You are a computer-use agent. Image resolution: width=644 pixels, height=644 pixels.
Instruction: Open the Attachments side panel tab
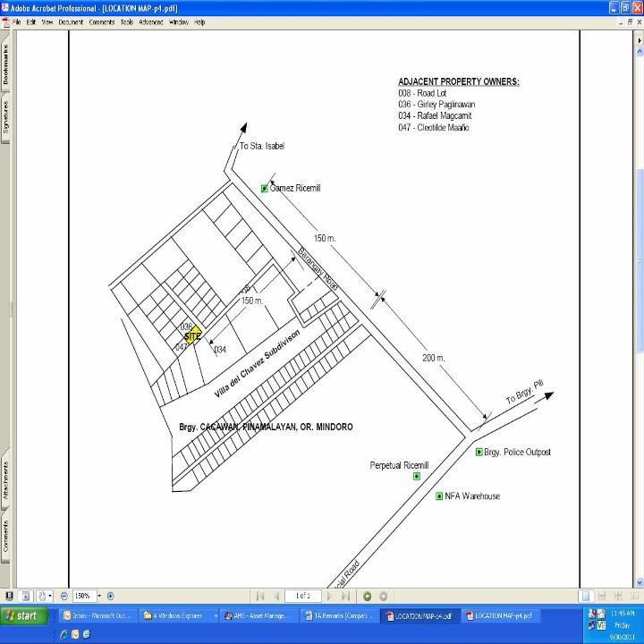pos(5,479)
